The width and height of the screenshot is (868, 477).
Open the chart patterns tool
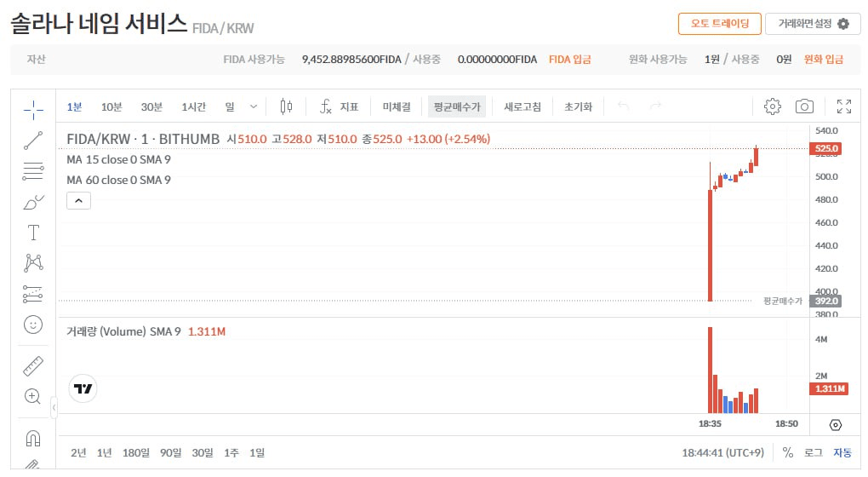point(33,262)
